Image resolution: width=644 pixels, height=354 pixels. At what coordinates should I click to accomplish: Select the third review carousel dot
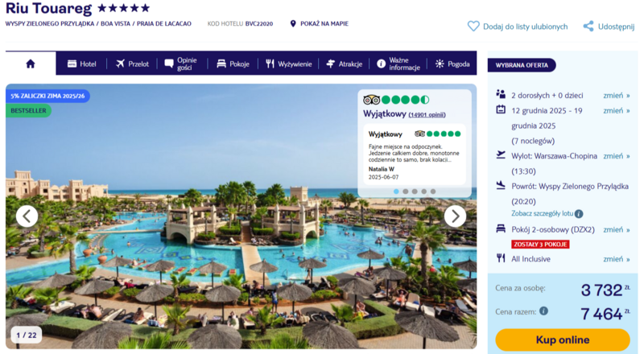click(x=415, y=191)
